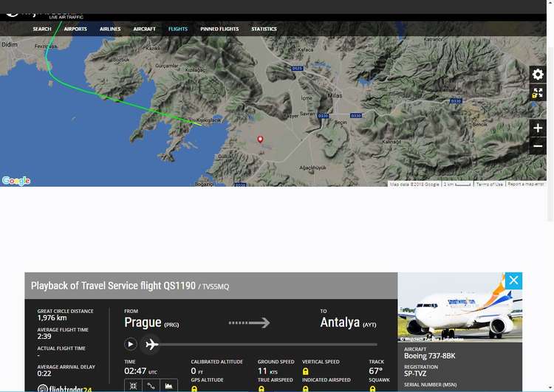Click the Milas town label on map
The height and width of the screenshot is (392, 554).
(x=335, y=96)
